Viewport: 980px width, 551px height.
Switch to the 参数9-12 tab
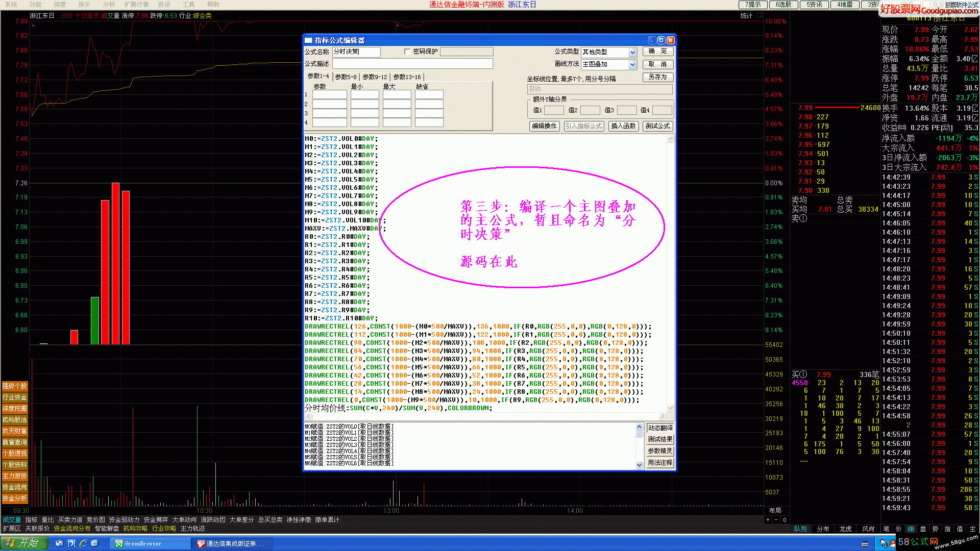tap(375, 77)
